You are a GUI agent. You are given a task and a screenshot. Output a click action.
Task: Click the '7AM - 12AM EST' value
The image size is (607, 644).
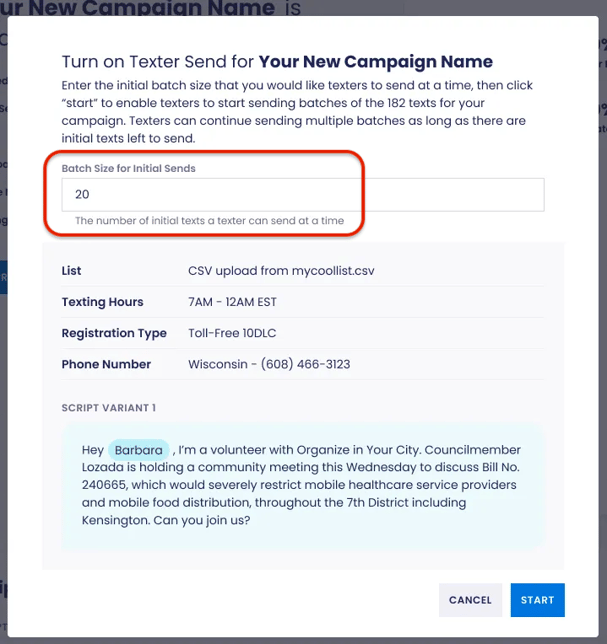point(232,302)
